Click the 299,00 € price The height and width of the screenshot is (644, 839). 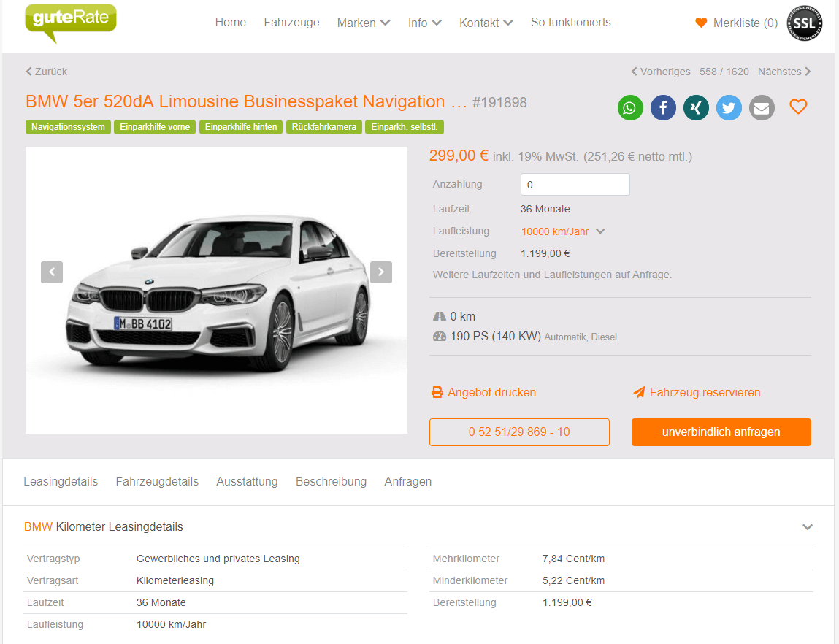click(x=459, y=156)
